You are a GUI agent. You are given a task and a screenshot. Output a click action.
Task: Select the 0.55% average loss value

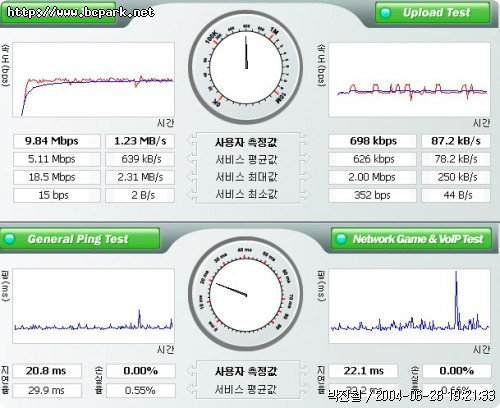[x=140, y=390]
